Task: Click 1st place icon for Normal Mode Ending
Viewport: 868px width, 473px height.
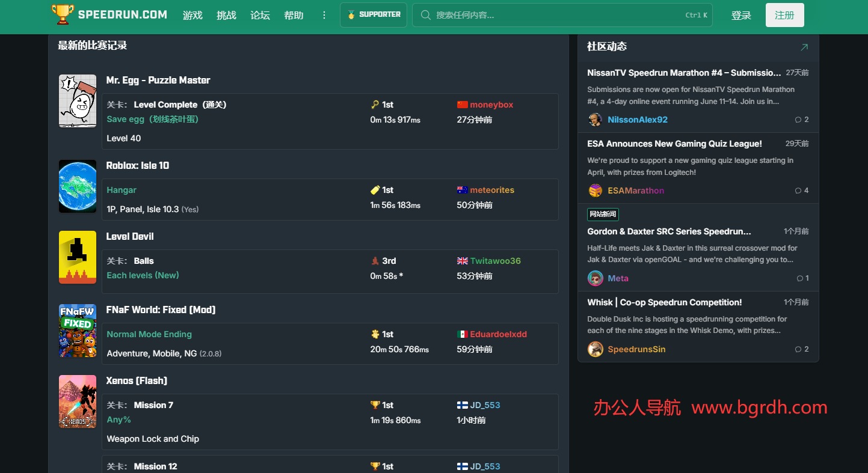Action: 375,334
